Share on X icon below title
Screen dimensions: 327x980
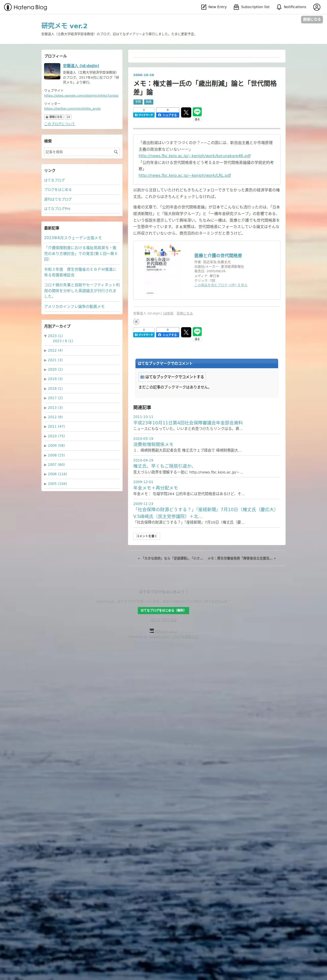(x=186, y=112)
